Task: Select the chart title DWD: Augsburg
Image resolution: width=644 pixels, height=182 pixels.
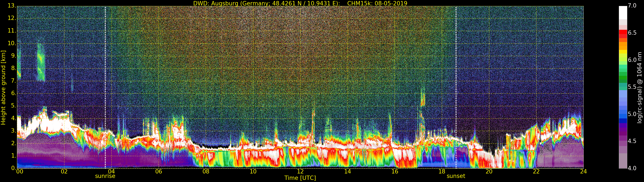Action: click(300, 3)
